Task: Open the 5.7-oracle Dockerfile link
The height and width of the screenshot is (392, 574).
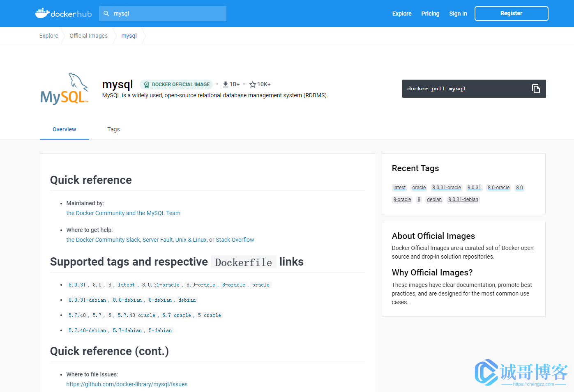Action: (x=177, y=315)
